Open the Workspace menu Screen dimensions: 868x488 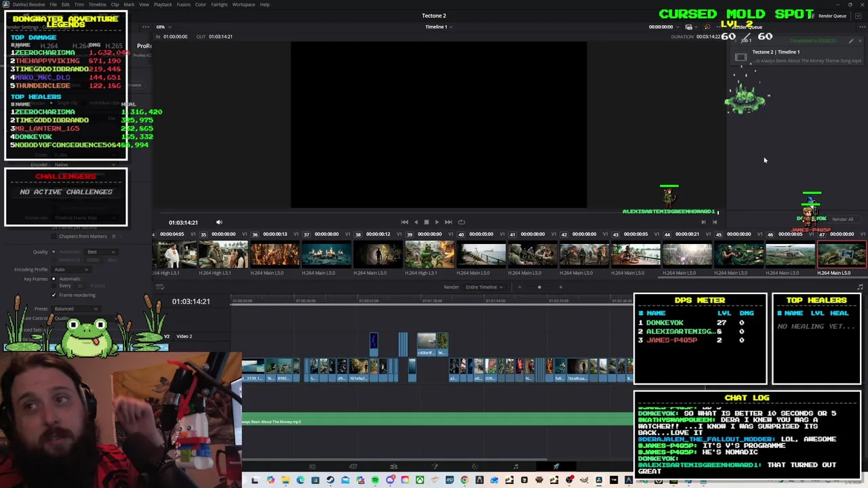pos(243,4)
